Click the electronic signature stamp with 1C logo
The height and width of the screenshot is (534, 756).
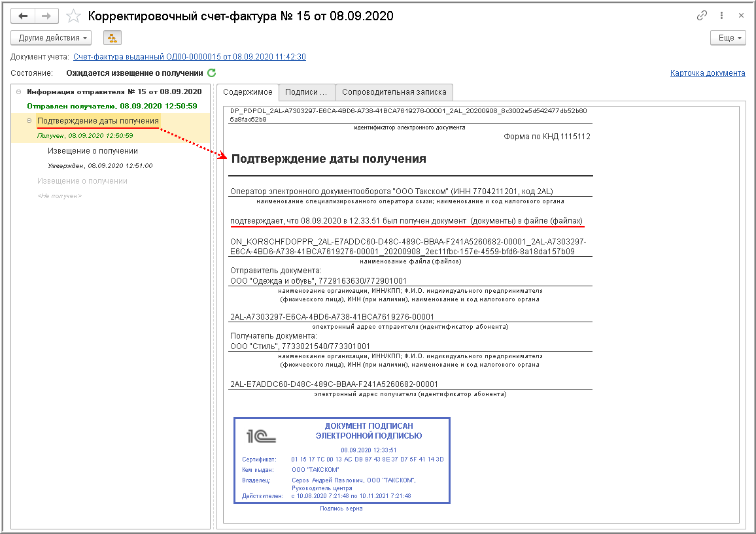pyautogui.click(x=342, y=460)
